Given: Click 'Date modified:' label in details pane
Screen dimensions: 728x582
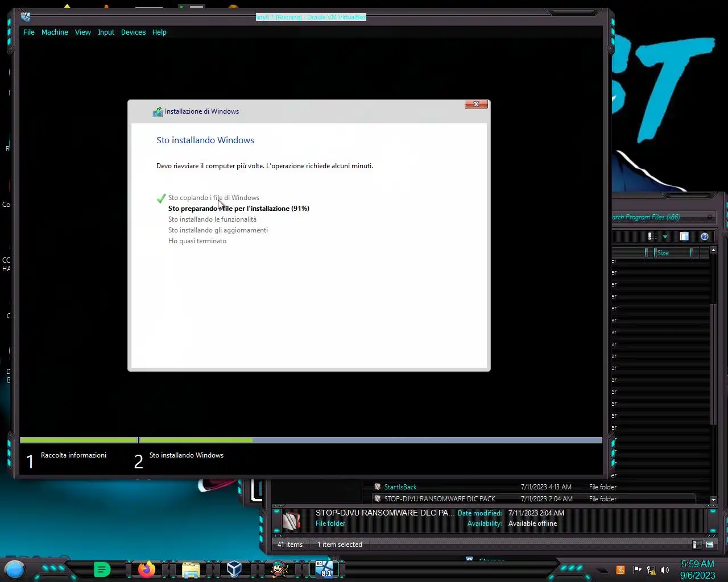Looking at the screenshot, I should pyautogui.click(x=479, y=513).
